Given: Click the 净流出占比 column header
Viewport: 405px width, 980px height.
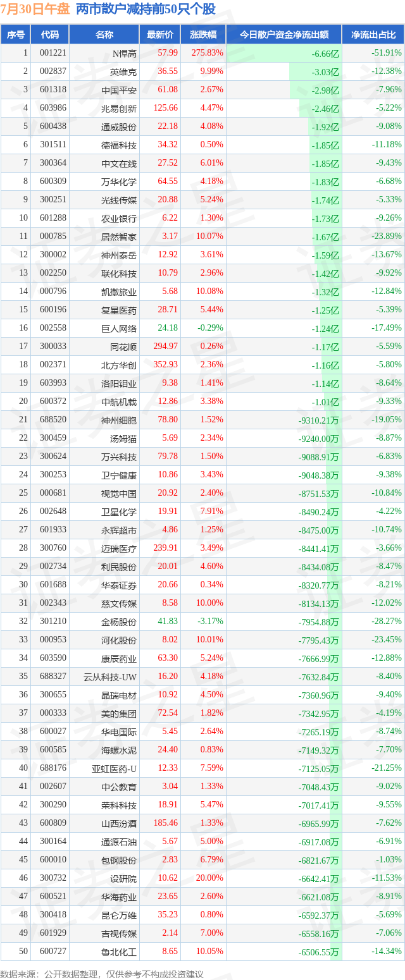Looking at the screenshot, I should click(373, 35).
